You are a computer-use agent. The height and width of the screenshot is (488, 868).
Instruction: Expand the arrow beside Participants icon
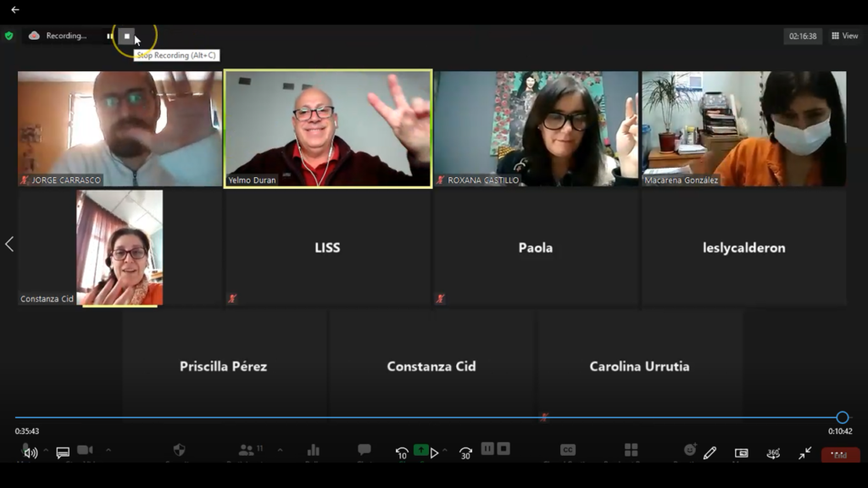[x=280, y=450]
